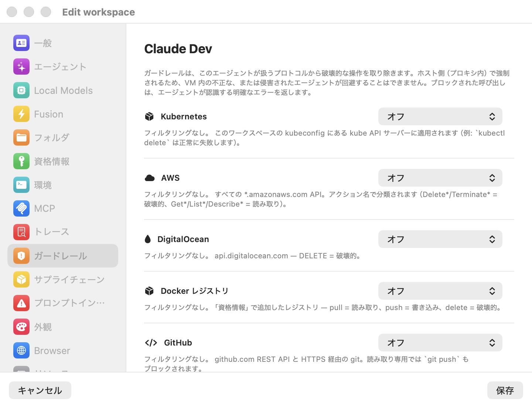Screen dimensions: 532x408
Task: Open the Docker レジストリ guardrail dropdown
Action: point(440,291)
